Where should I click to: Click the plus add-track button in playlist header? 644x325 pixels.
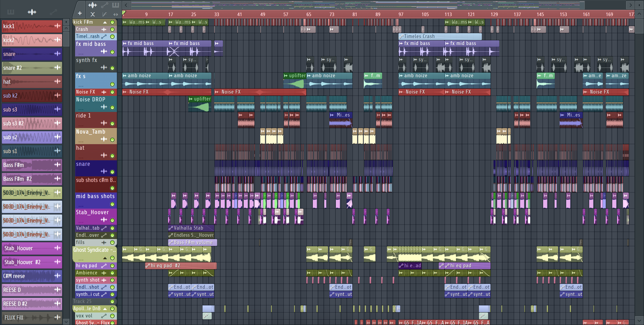pyautogui.click(x=80, y=13)
